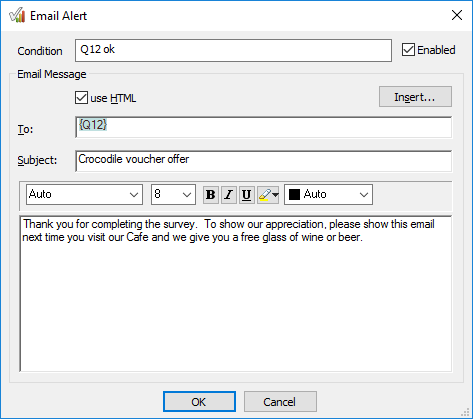The width and height of the screenshot is (473, 419).
Task: Toggle Italic formatting button
Action: [229, 195]
